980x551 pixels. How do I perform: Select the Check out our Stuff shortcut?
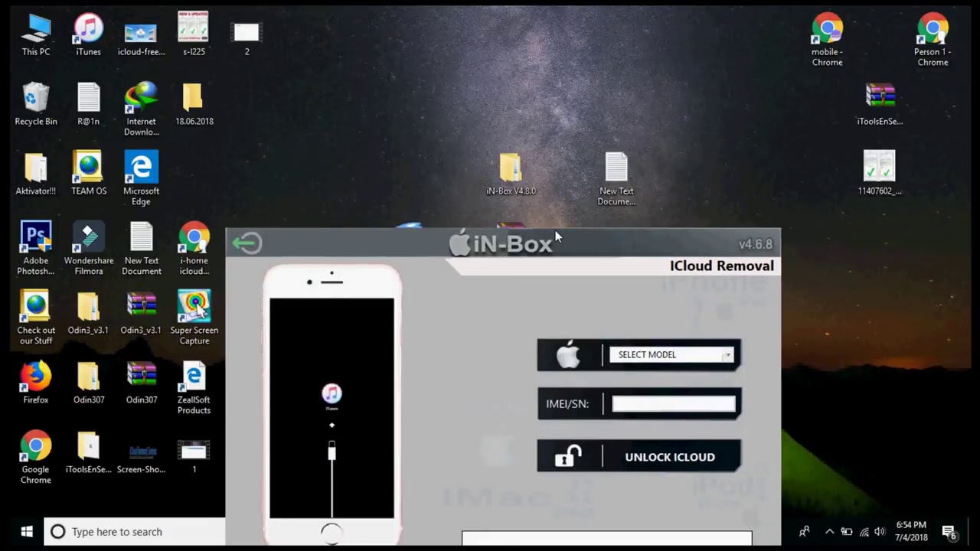coord(36,318)
